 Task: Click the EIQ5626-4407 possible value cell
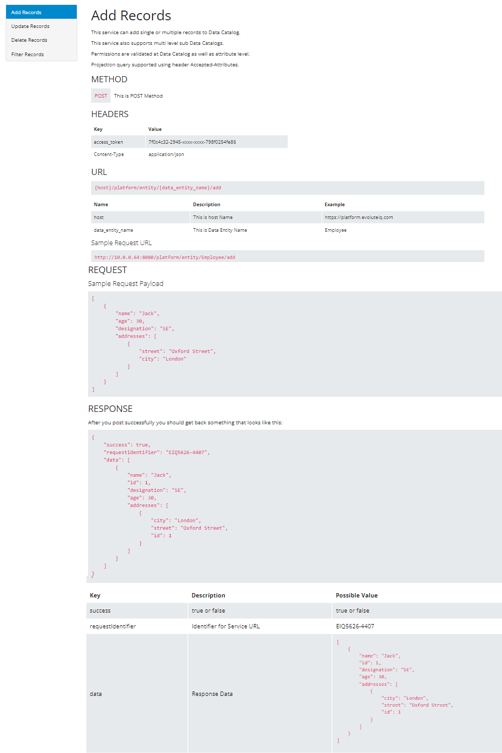click(417, 626)
